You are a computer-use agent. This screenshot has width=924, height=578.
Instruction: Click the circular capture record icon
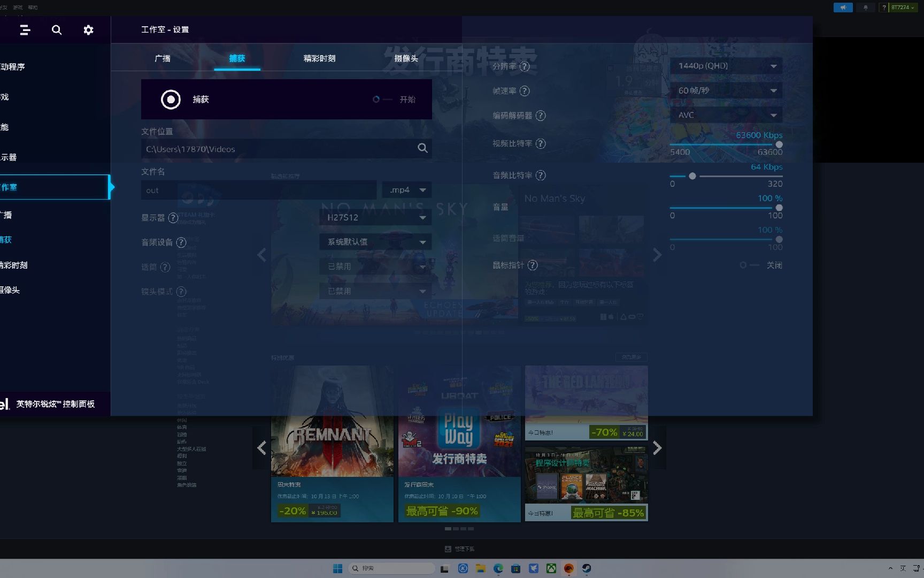171,100
